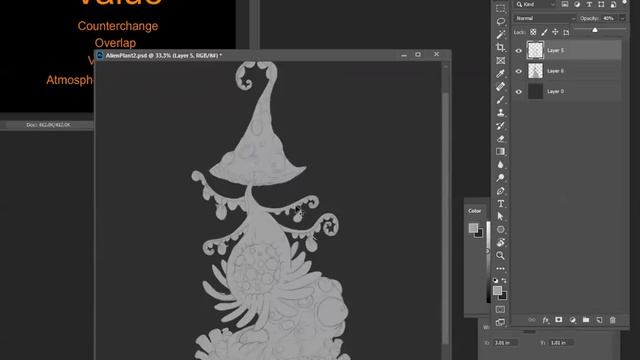Select the History Brush tool

(500, 126)
